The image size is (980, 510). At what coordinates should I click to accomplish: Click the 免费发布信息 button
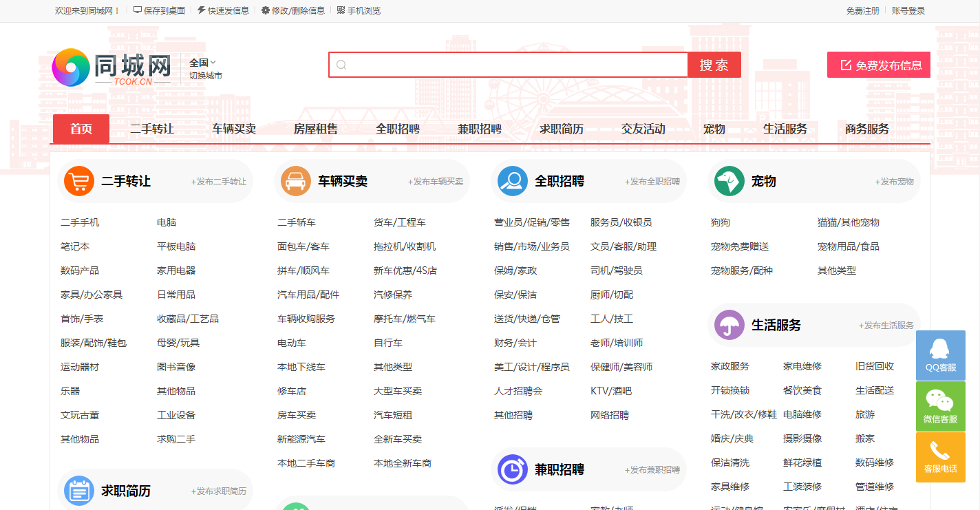(x=879, y=65)
